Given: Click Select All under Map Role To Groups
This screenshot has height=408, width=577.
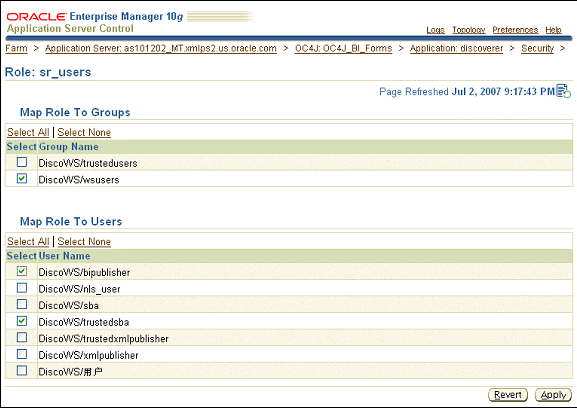Looking at the screenshot, I should pos(28,132).
